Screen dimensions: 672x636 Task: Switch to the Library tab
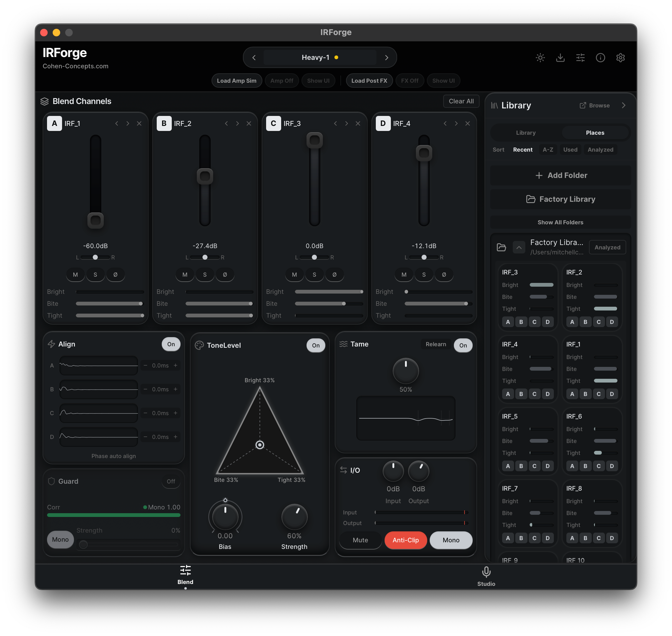(x=526, y=133)
